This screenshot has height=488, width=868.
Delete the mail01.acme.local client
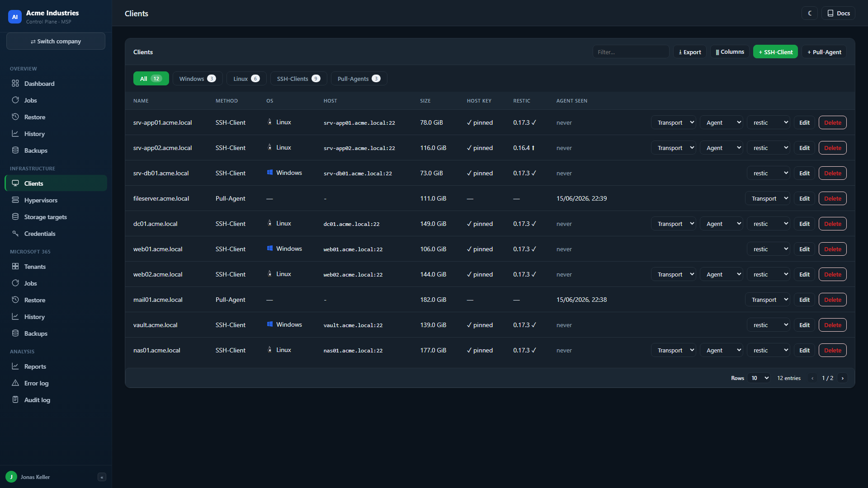coord(832,300)
